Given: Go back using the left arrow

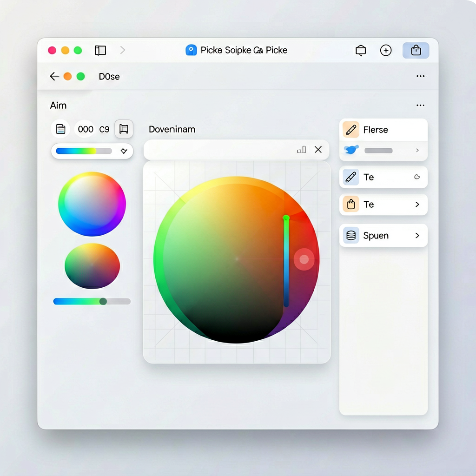Looking at the screenshot, I should [54, 76].
